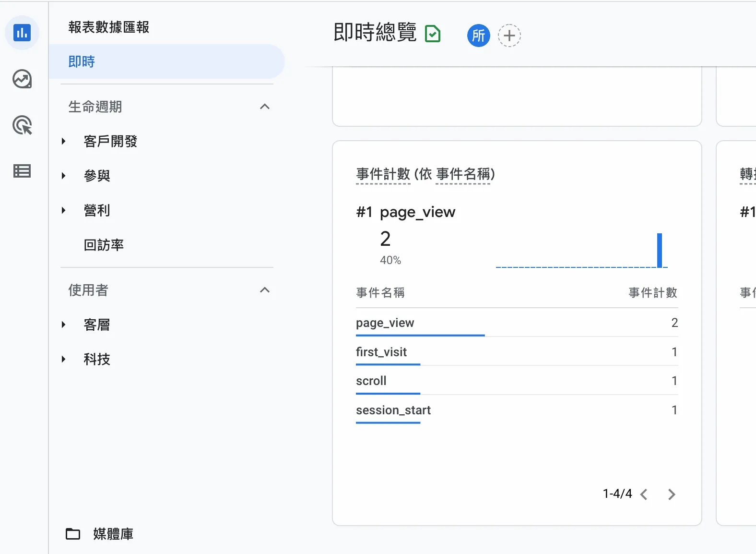Click the 1-4/4 pagination text
756x554 pixels.
(x=617, y=494)
